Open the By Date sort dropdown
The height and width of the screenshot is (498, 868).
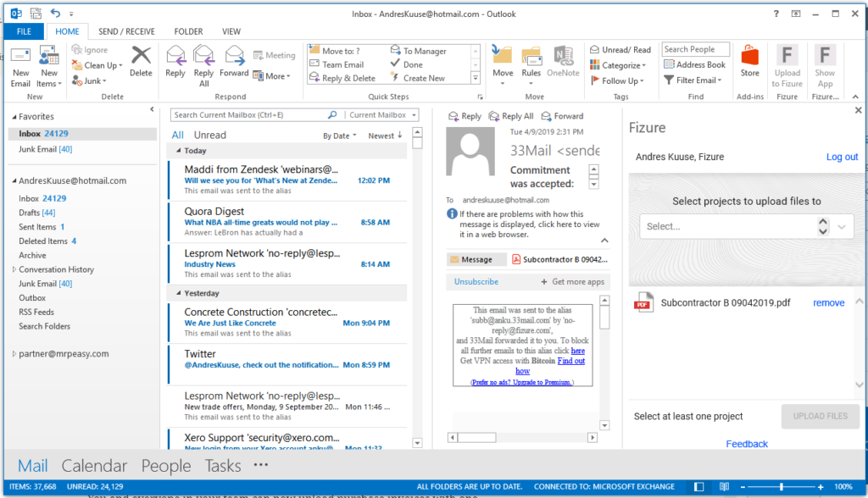point(339,136)
